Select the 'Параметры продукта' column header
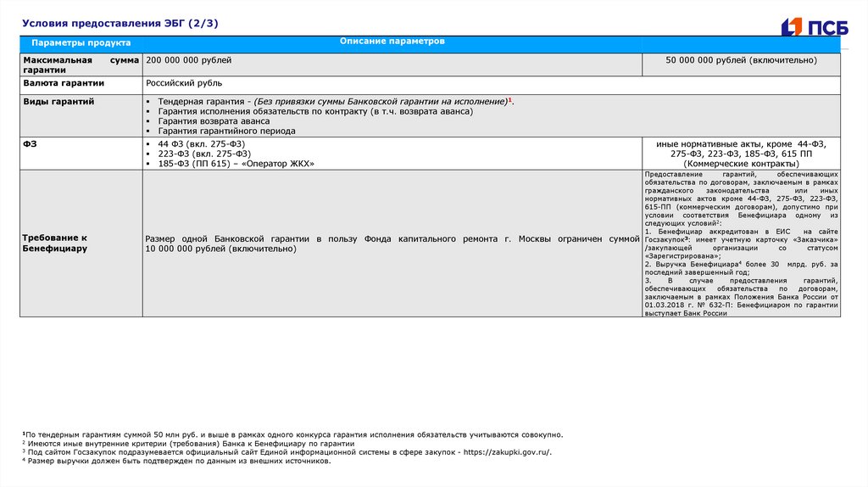 coord(81,42)
